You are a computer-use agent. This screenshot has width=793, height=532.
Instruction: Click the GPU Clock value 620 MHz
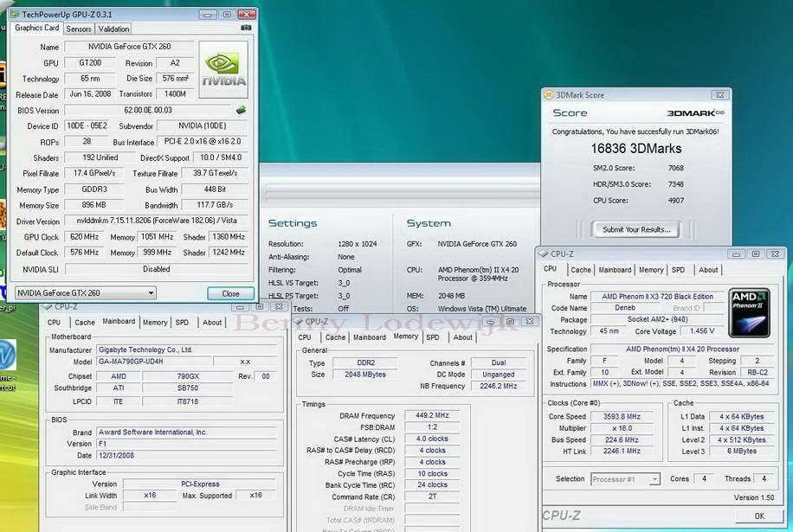85,237
